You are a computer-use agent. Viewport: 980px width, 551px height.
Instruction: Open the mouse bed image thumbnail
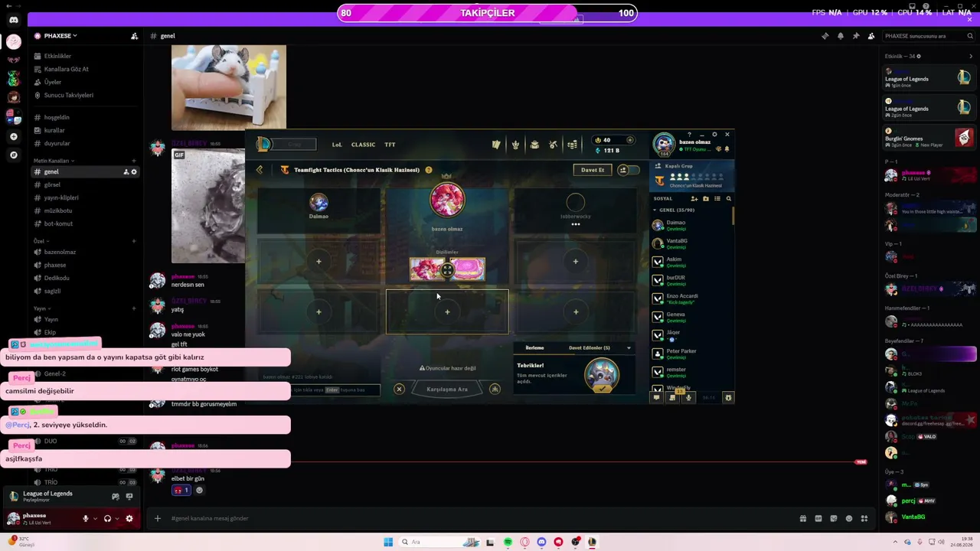(229, 87)
